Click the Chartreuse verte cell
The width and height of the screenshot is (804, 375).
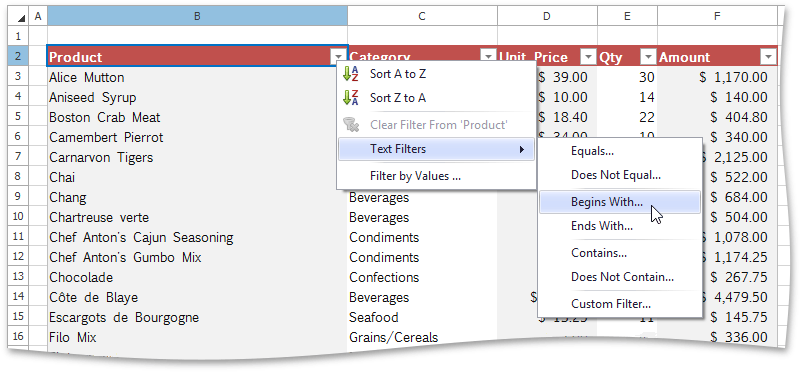[197, 218]
